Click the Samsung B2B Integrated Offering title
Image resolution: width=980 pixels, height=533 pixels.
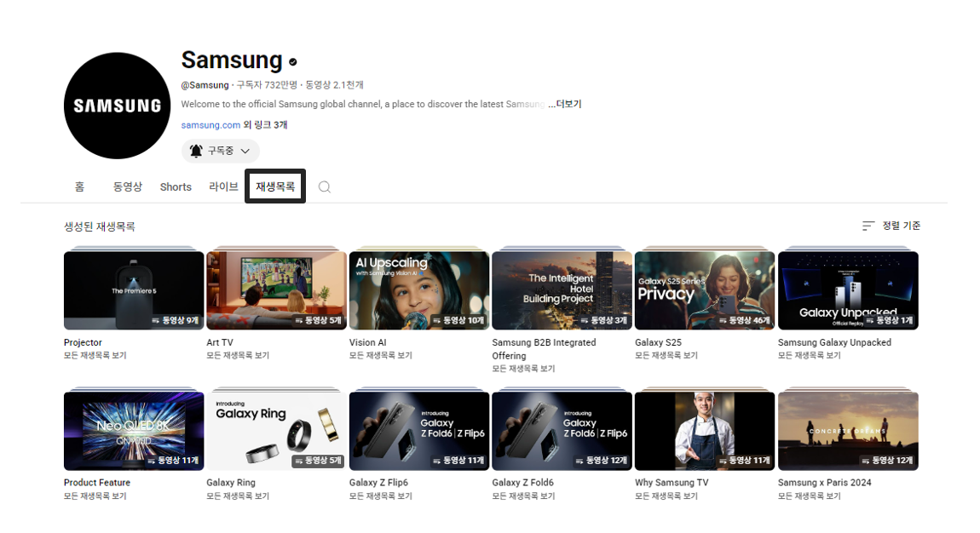[x=544, y=349]
